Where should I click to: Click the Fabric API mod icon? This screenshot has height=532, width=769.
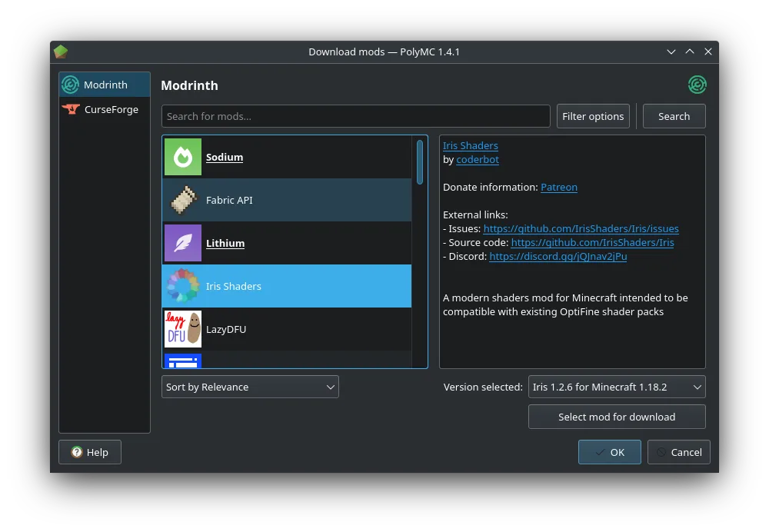pyautogui.click(x=183, y=200)
